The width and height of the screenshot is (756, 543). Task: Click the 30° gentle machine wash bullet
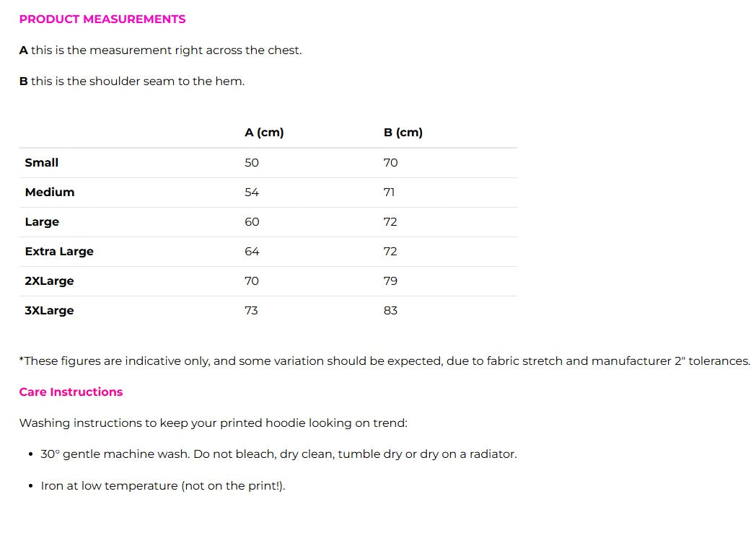tap(278, 454)
